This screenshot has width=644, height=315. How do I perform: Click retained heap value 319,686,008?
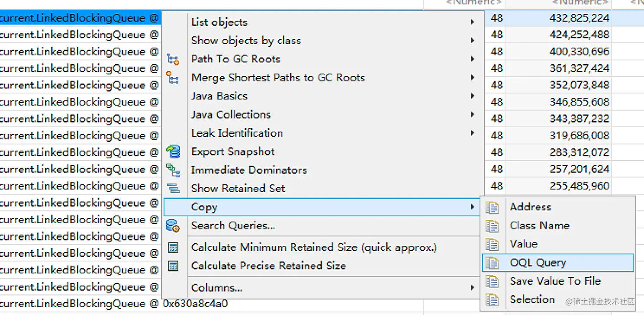point(580,136)
